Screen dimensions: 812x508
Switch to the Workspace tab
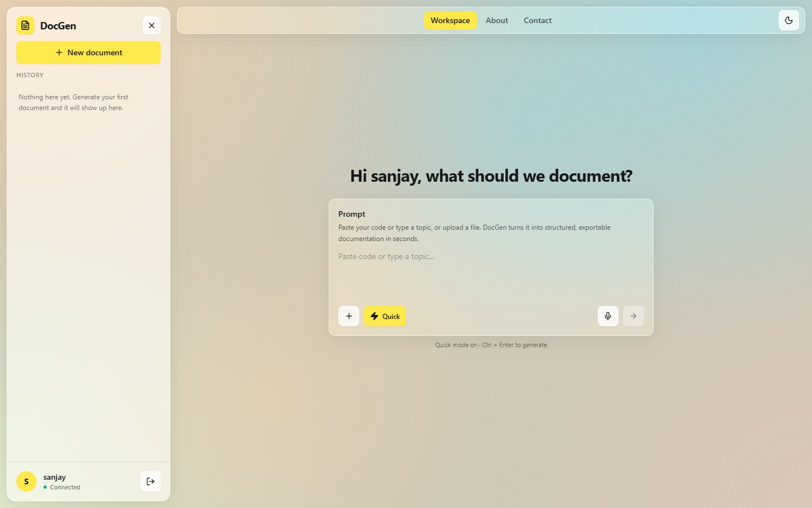tap(450, 20)
